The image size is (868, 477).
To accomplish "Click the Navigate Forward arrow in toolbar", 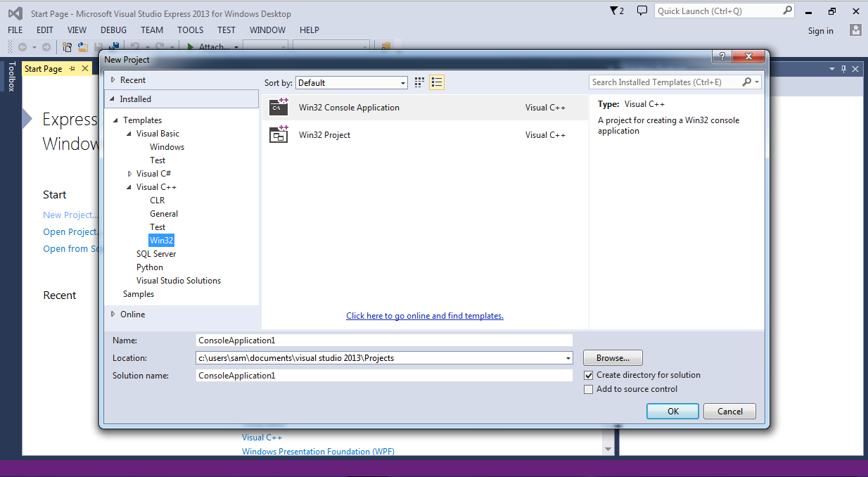I will (46, 47).
